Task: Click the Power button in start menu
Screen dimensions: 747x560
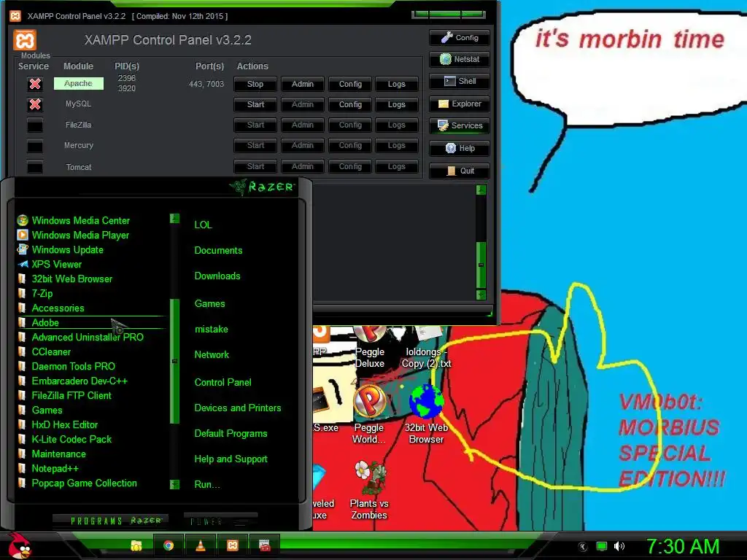Action: (x=220, y=521)
